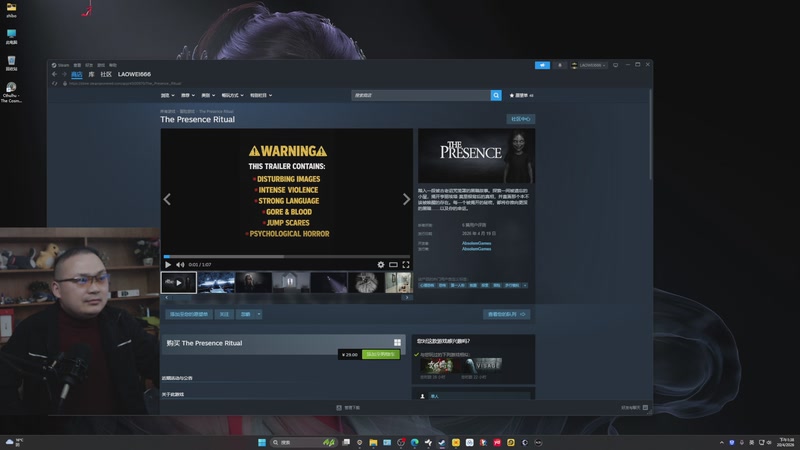Go back with the Steam back arrow

coord(55,74)
